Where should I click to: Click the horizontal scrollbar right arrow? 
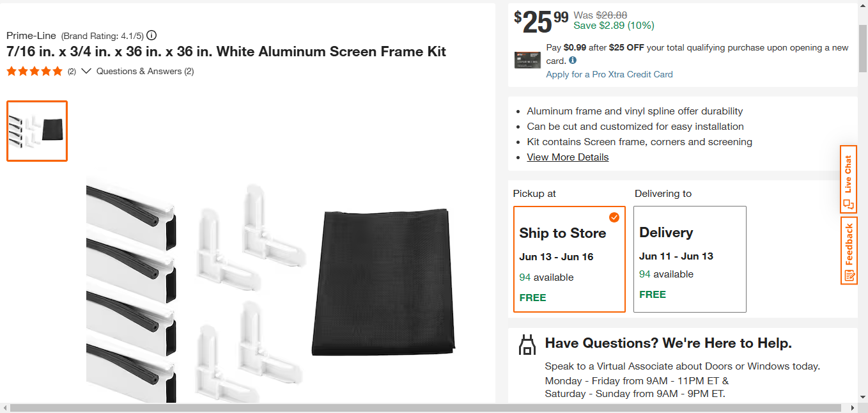853,408
